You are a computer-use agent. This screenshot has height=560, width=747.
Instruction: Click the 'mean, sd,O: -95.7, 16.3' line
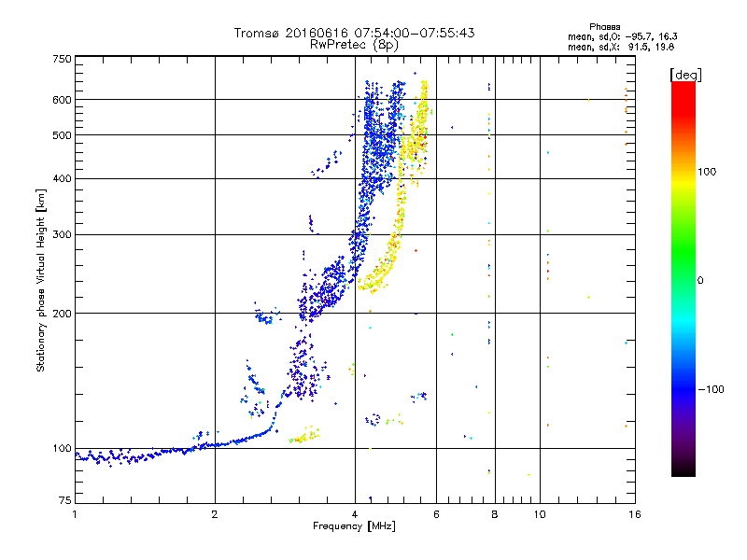[622, 36]
